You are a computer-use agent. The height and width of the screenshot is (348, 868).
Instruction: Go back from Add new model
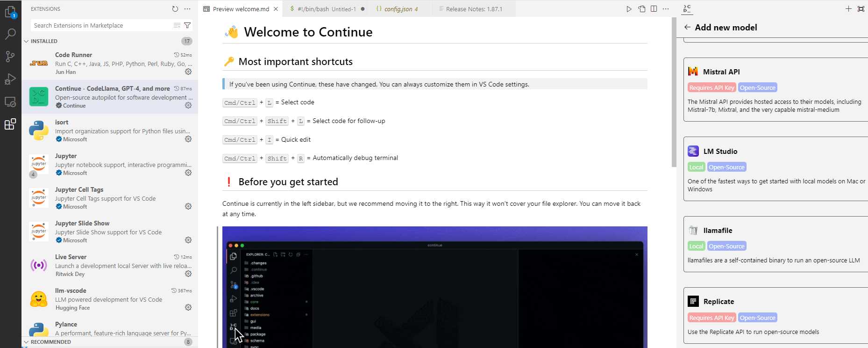pyautogui.click(x=687, y=27)
